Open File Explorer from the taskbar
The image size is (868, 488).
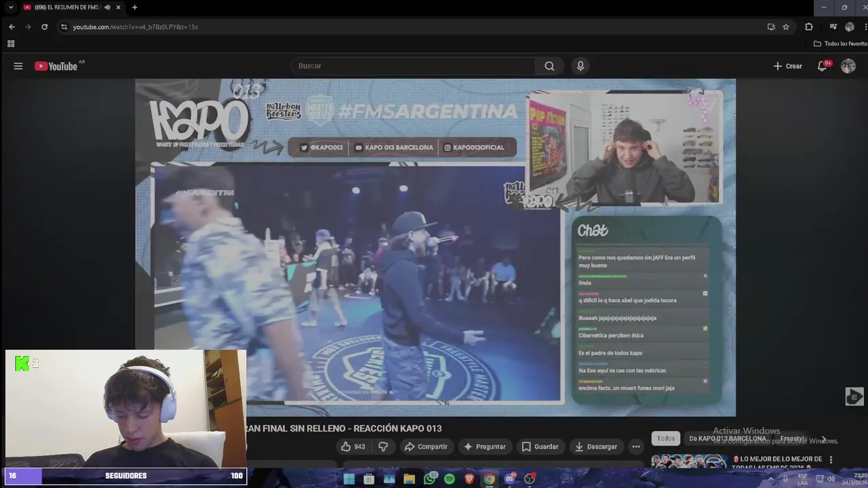(x=409, y=479)
